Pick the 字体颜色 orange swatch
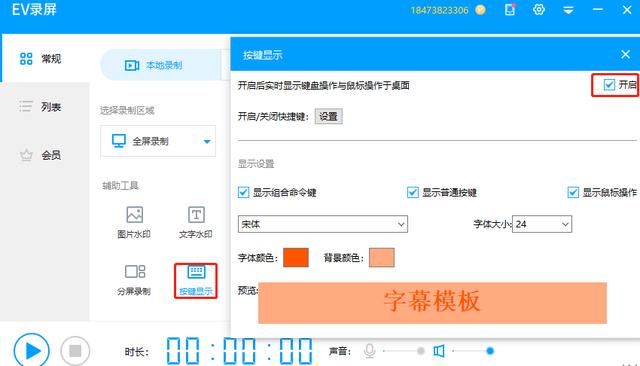This screenshot has height=366, width=640. [x=296, y=257]
